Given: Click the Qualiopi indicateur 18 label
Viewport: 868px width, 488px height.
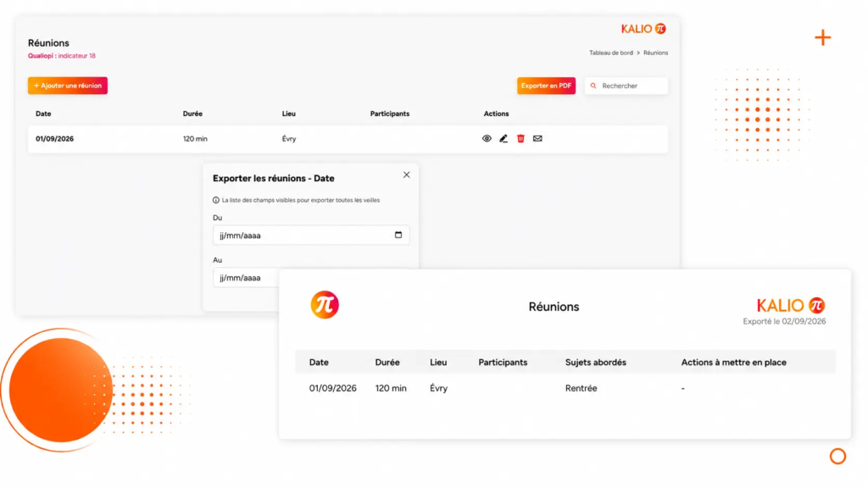Looking at the screenshot, I should tap(61, 56).
